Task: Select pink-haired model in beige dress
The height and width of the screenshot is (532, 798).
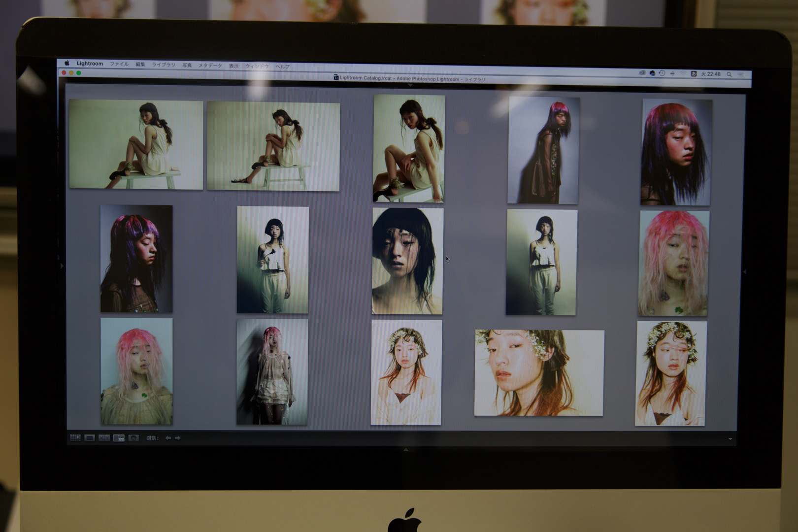Action: (136, 371)
